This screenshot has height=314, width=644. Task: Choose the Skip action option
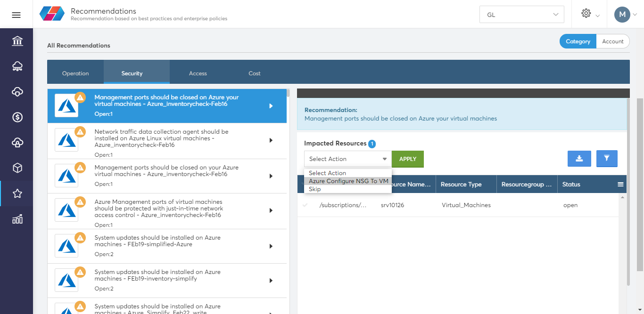coord(348,189)
